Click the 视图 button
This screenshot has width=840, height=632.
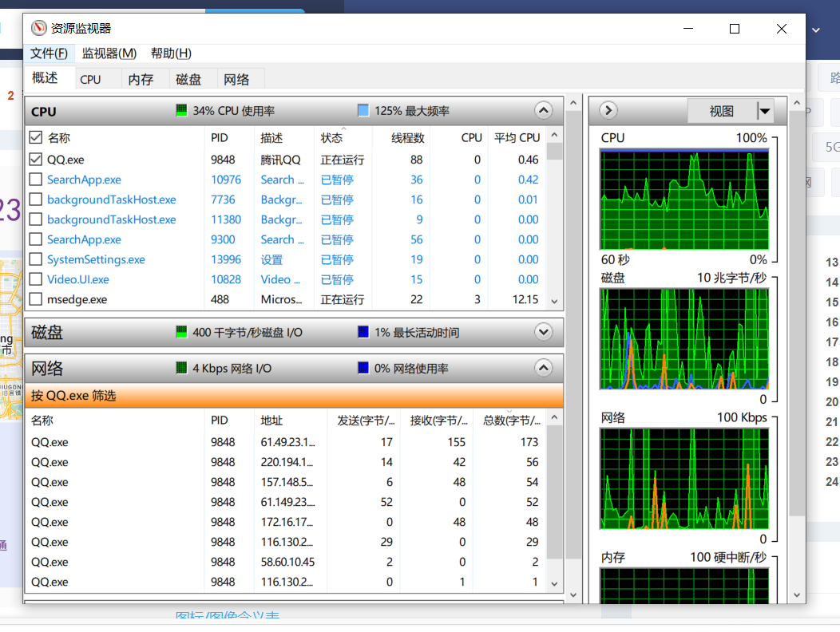pyautogui.click(x=722, y=111)
